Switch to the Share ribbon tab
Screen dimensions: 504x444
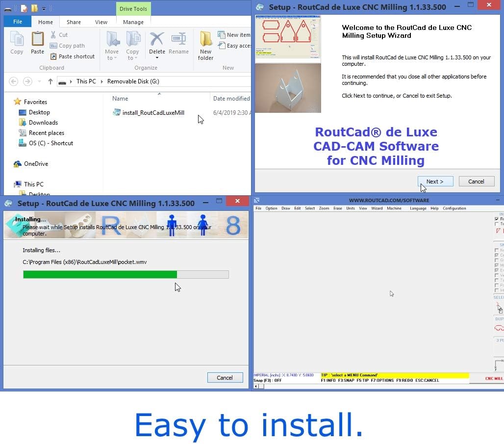tap(74, 22)
